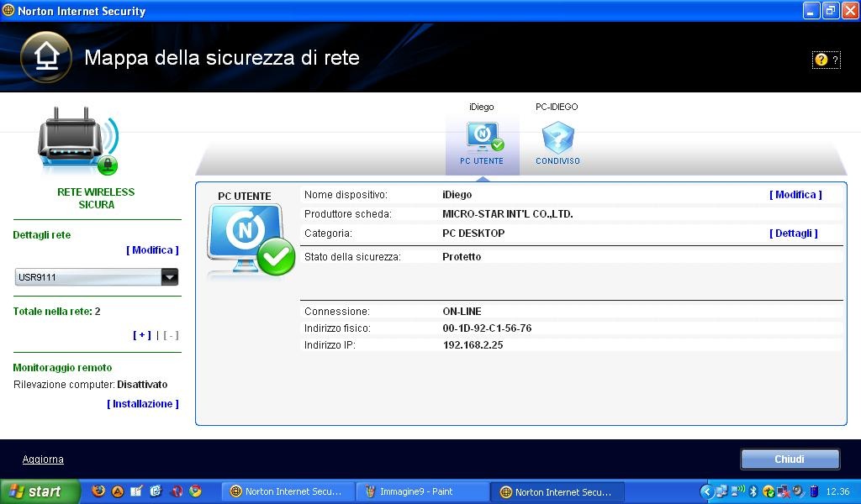Click Modifica next to device name iDiego

(x=795, y=195)
